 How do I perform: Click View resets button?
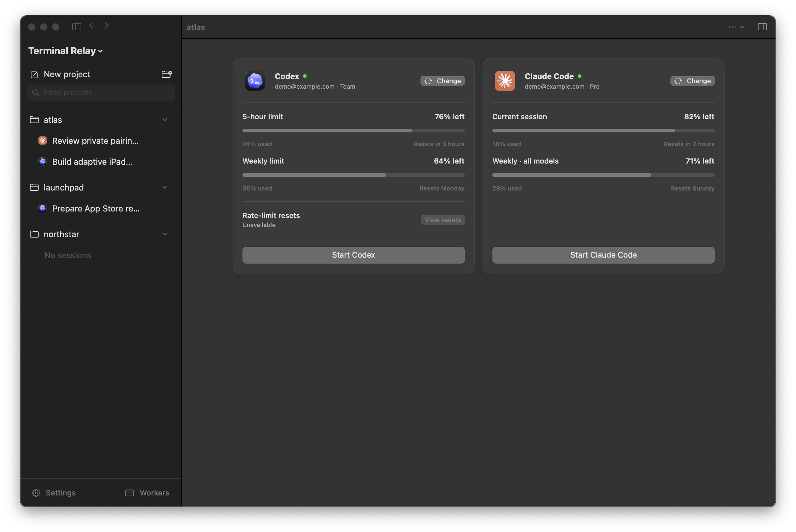[x=443, y=220]
